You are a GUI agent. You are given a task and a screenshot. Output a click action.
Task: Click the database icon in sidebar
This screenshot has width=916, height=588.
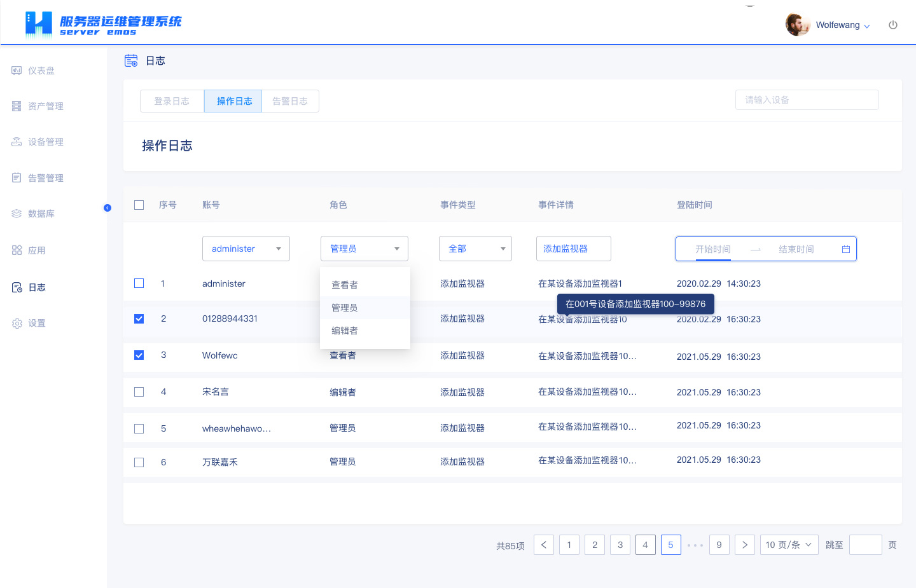tap(17, 214)
